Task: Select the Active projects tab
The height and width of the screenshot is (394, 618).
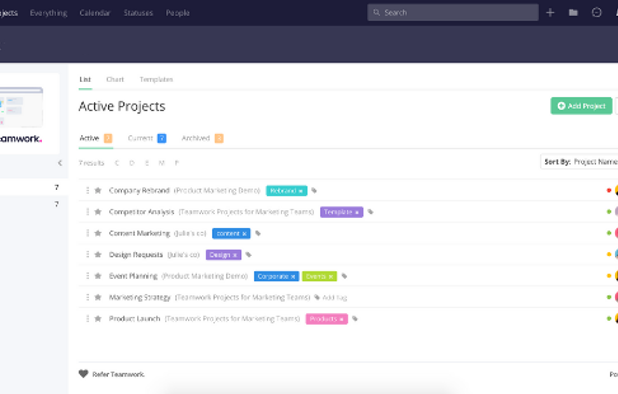Action: pos(96,138)
